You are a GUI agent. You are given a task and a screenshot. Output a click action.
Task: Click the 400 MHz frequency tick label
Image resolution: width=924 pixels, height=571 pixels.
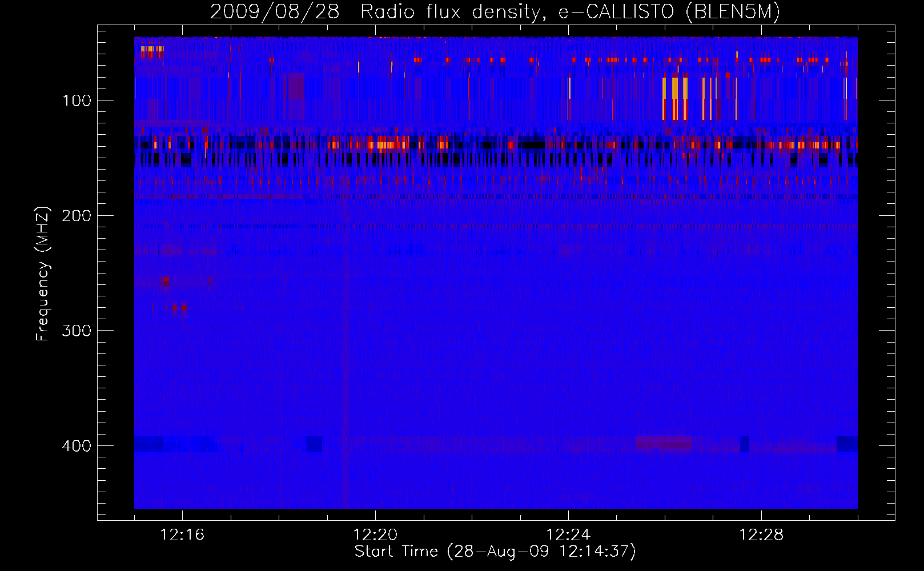pyautogui.click(x=77, y=446)
